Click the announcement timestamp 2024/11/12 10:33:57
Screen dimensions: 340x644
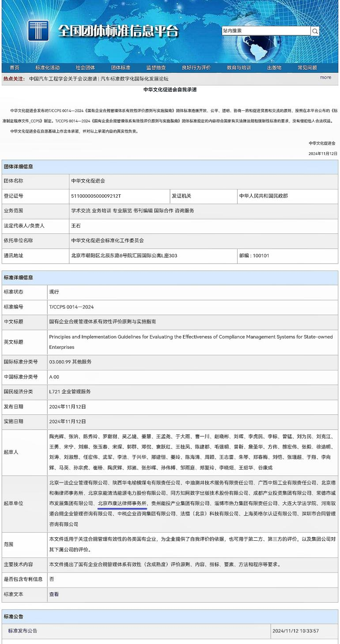tap(295, 631)
